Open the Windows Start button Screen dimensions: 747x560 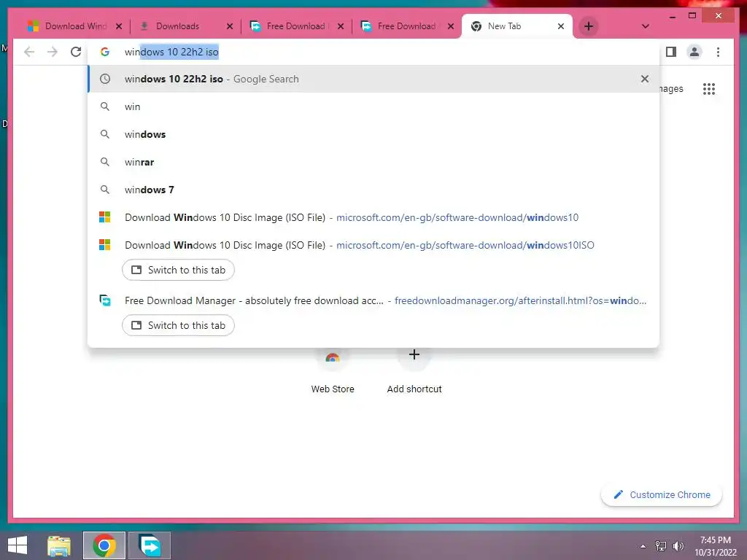pyautogui.click(x=18, y=545)
